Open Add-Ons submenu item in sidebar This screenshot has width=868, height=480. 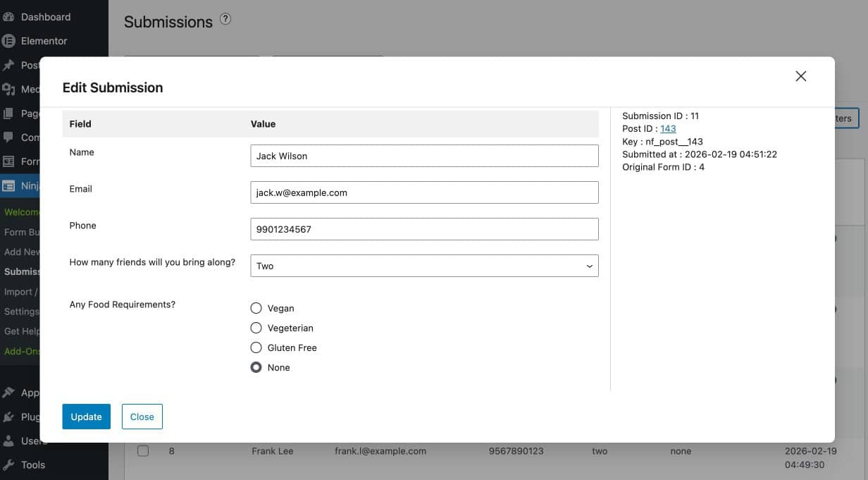coord(21,351)
